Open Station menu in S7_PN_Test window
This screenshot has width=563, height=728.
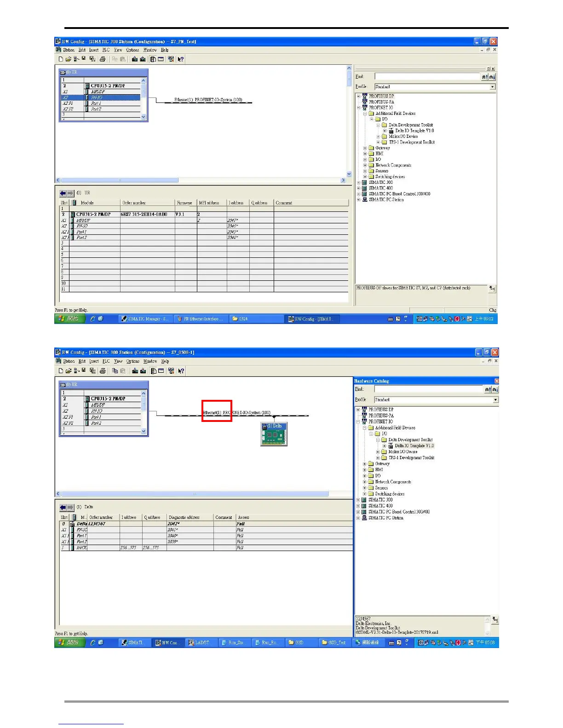(x=69, y=50)
